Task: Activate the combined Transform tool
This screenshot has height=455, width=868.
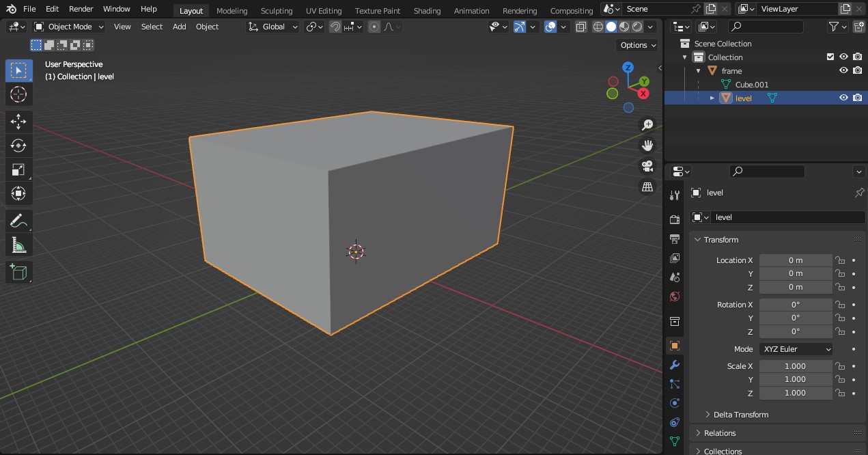Action: (x=18, y=194)
